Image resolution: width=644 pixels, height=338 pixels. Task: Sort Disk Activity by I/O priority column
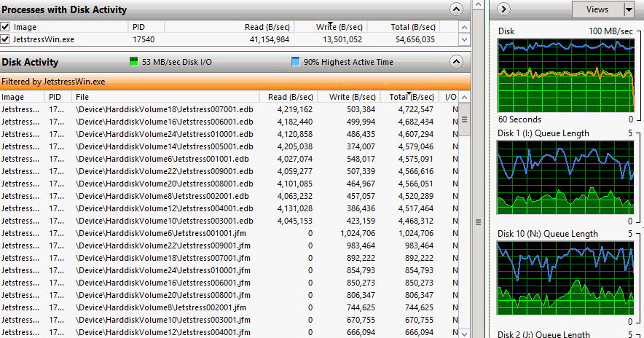coord(450,97)
